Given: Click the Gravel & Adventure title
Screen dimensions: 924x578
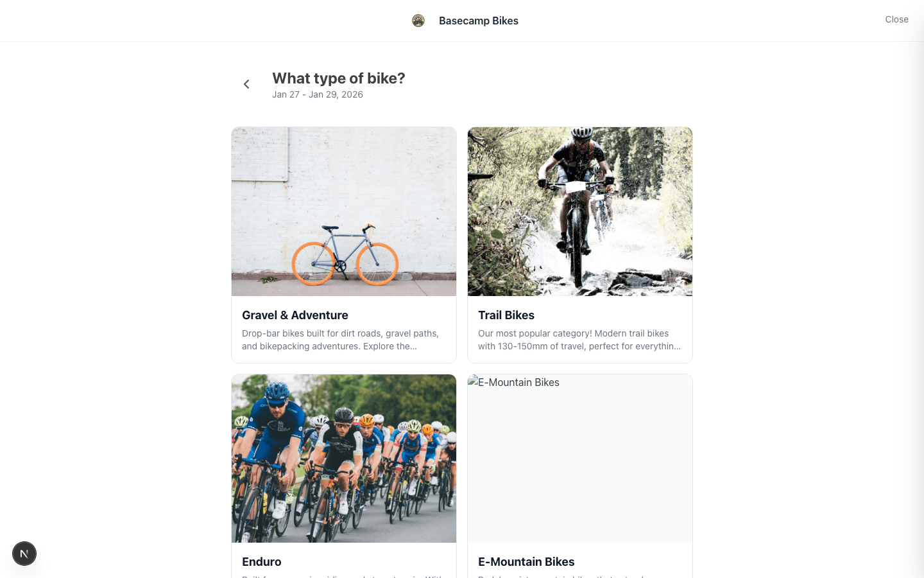Looking at the screenshot, I should [x=295, y=315].
